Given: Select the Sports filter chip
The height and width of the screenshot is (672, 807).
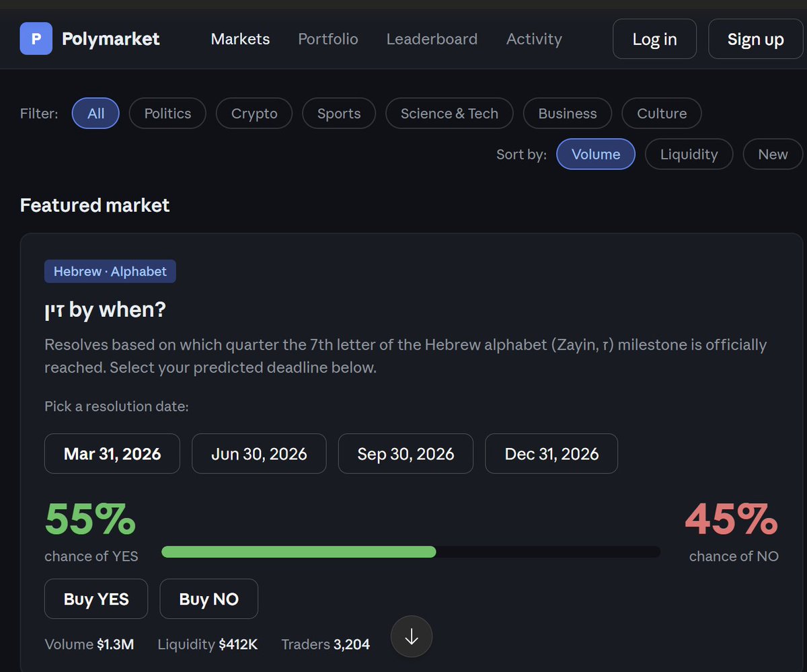Looking at the screenshot, I should click(339, 114).
